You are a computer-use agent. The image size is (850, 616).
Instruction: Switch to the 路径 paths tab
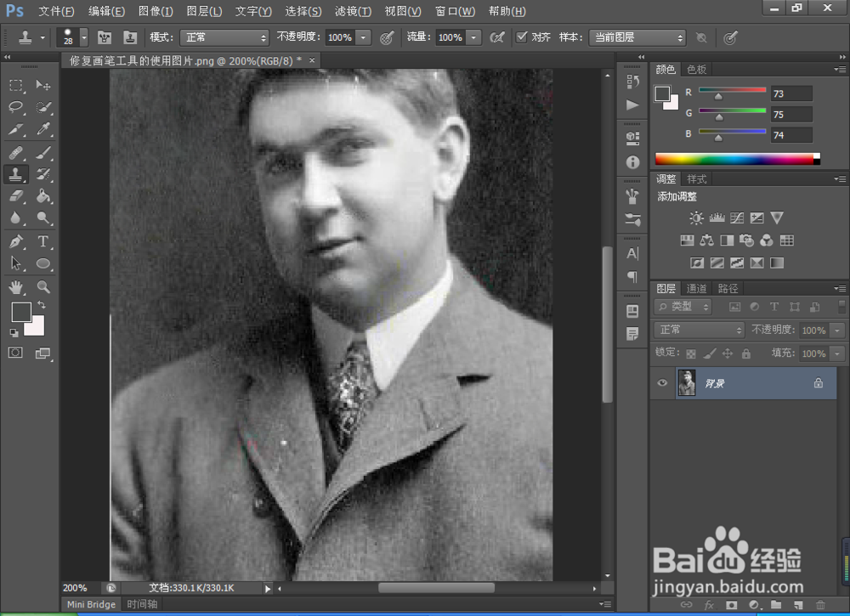728,288
